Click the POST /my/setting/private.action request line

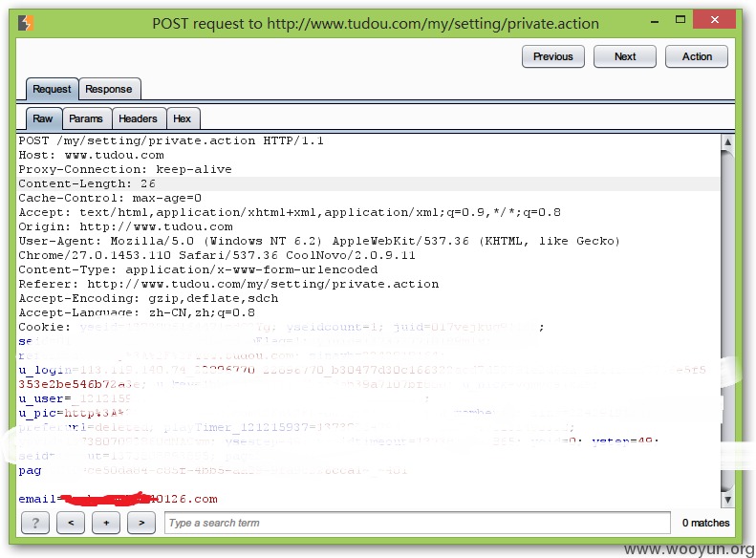pos(171,140)
